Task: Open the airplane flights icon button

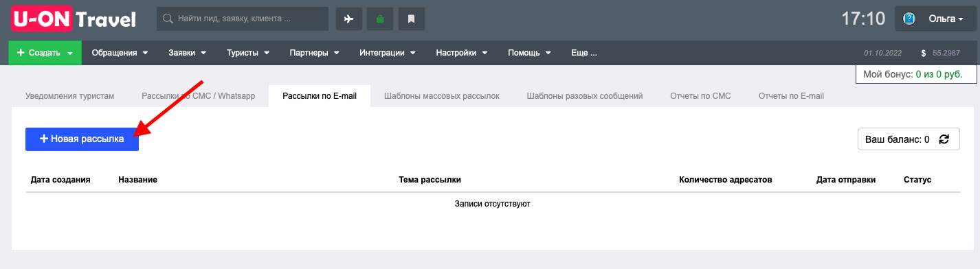Action: point(349,19)
